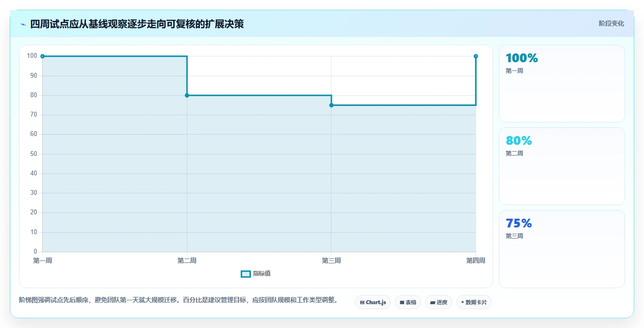Click the 第二周 x-axis label

tap(187, 261)
